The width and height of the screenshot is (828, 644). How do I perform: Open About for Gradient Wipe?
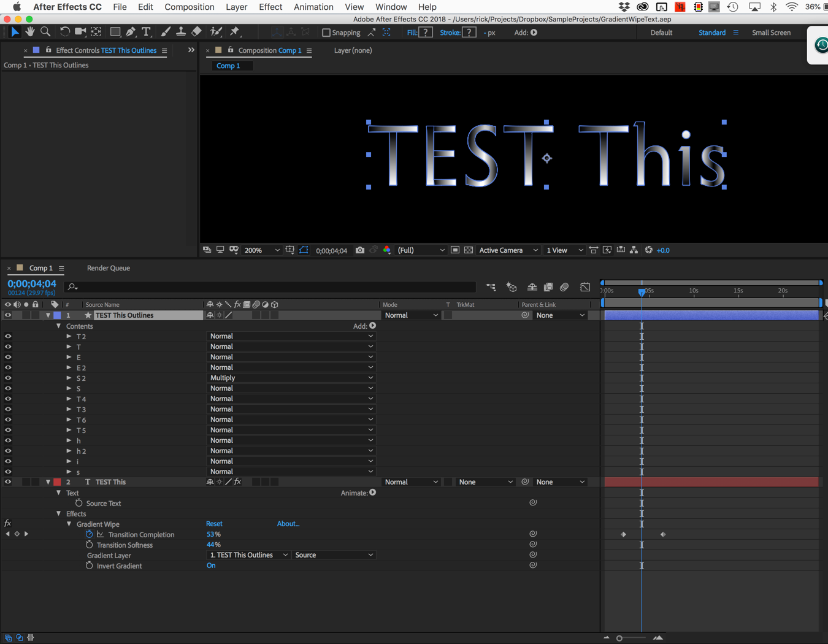coord(288,524)
